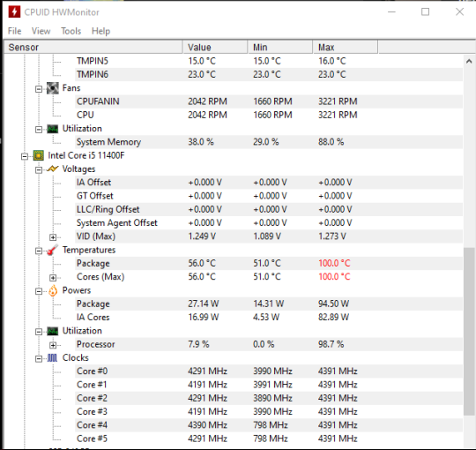Expand the Cores (Max) temperature entry
This screenshot has width=476, height=450.
[x=53, y=277]
